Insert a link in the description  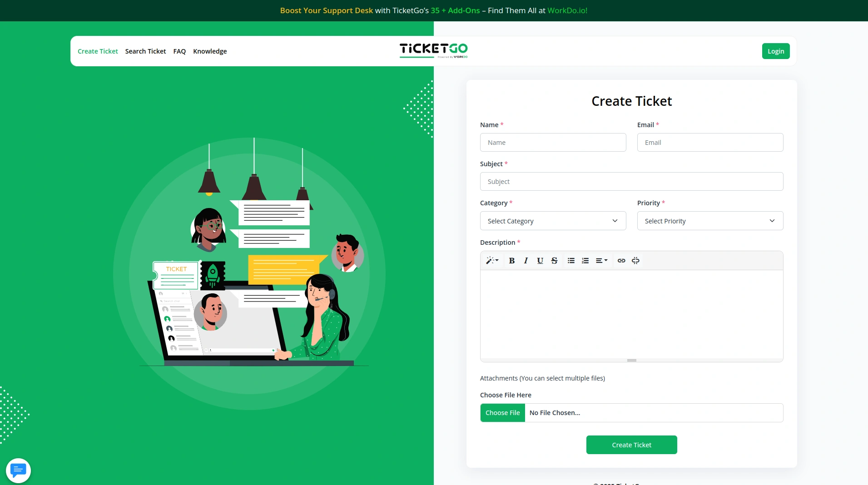click(621, 261)
